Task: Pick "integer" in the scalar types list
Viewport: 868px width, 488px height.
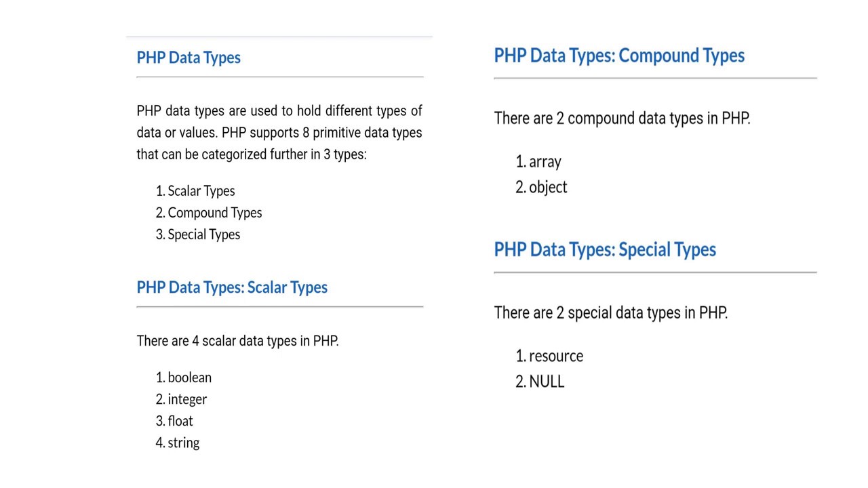Action: click(x=187, y=399)
